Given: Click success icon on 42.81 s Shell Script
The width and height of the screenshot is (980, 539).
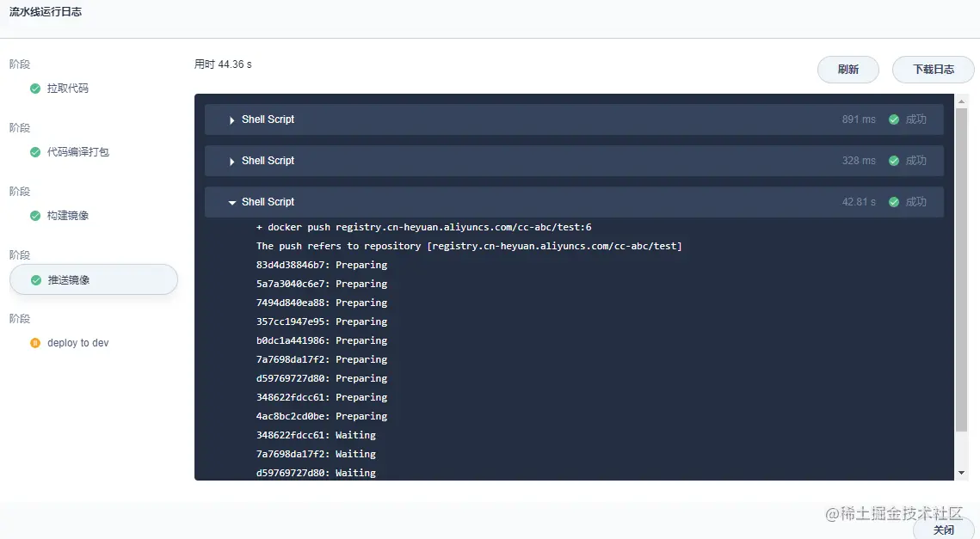Looking at the screenshot, I should (x=894, y=202).
